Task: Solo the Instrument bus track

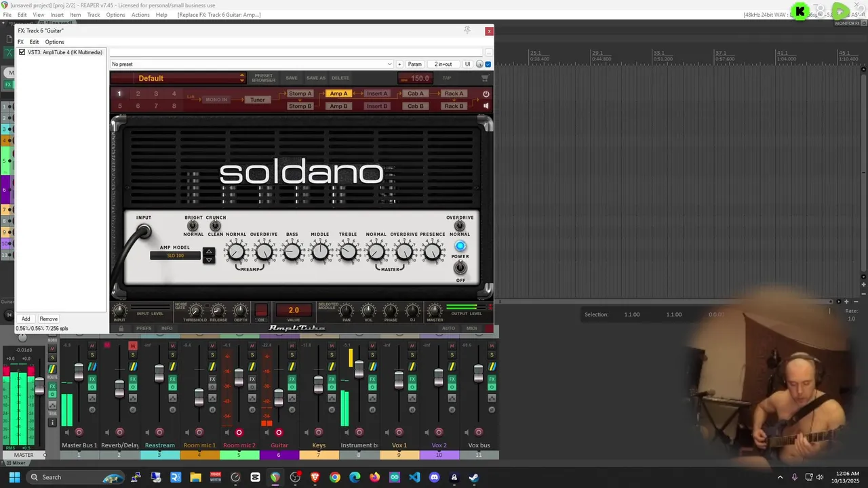Action: (372, 354)
